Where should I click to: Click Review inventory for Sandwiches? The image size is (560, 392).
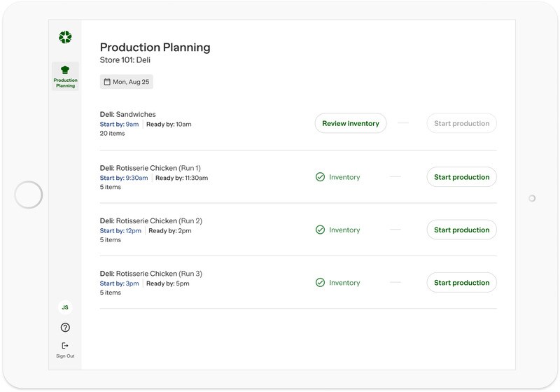pyautogui.click(x=350, y=123)
